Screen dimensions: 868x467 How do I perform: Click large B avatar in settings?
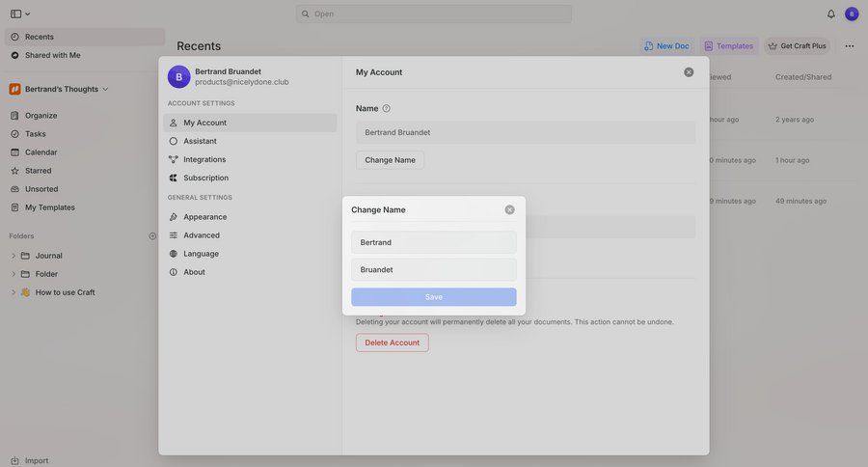(178, 77)
